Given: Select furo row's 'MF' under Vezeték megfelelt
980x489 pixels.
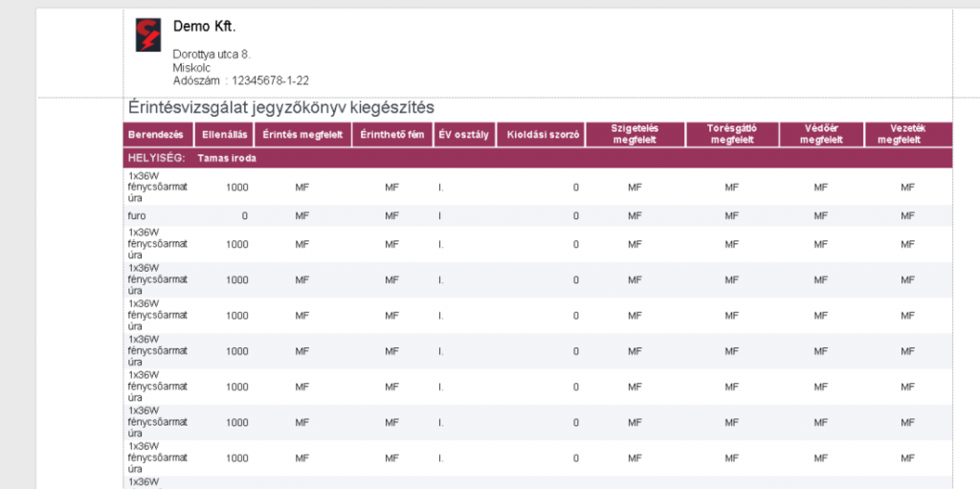Looking at the screenshot, I should point(907,215).
